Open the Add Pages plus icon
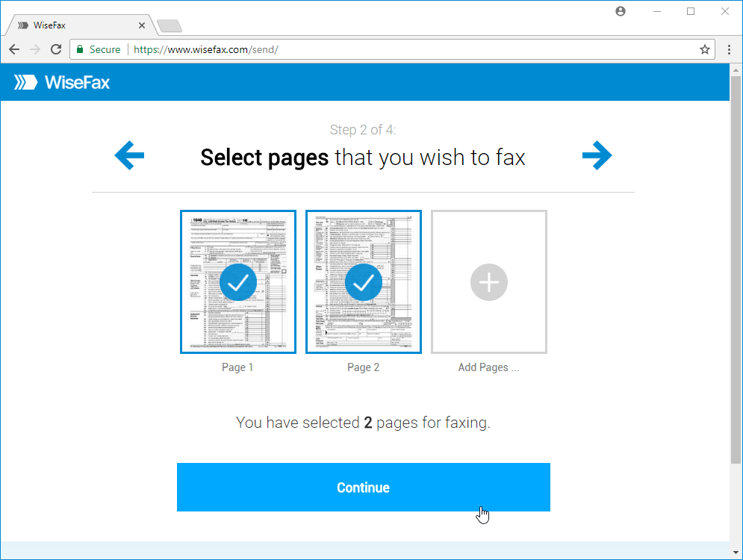 pyautogui.click(x=488, y=282)
